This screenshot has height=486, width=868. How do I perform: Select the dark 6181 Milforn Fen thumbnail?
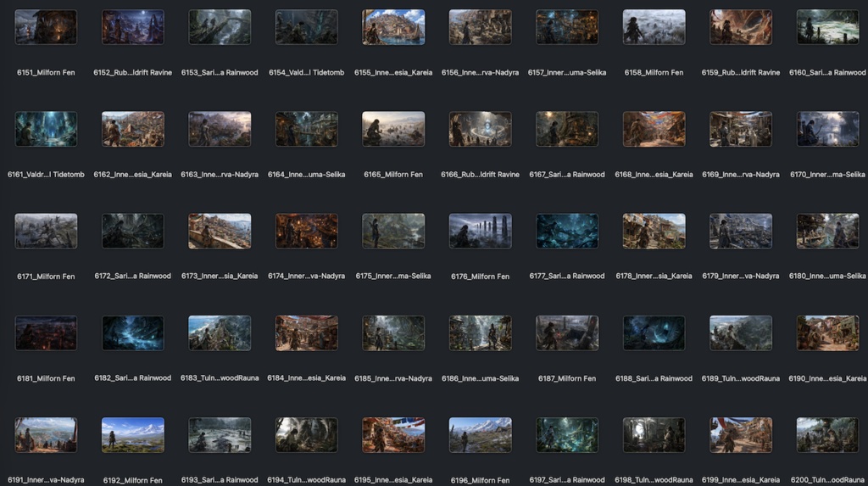click(46, 332)
